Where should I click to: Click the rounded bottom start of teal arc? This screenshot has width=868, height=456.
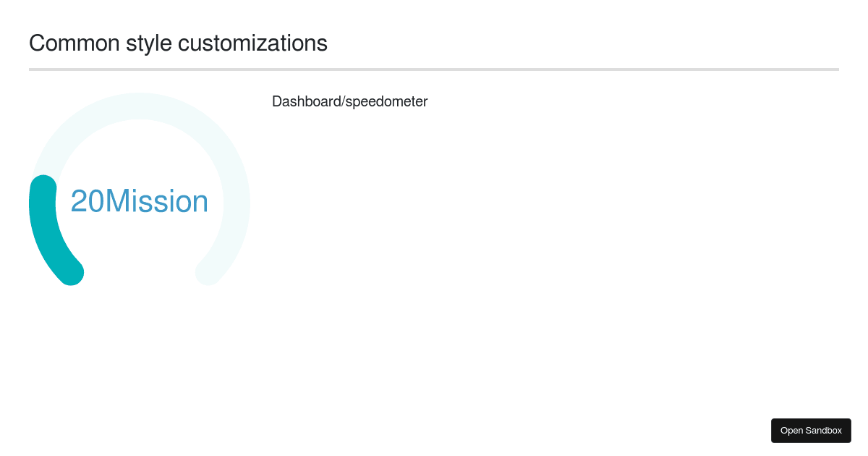(71, 272)
